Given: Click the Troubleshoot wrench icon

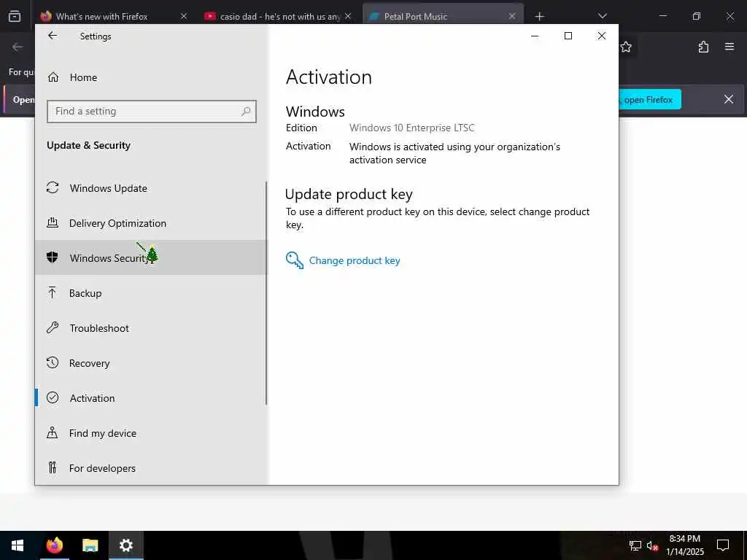Looking at the screenshot, I should (53, 327).
